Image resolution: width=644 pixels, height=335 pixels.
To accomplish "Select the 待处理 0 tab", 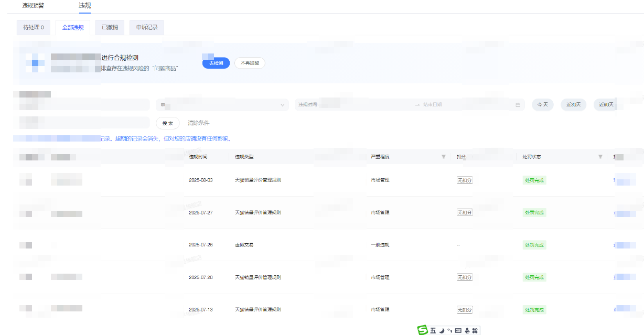I will click(x=34, y=27).
